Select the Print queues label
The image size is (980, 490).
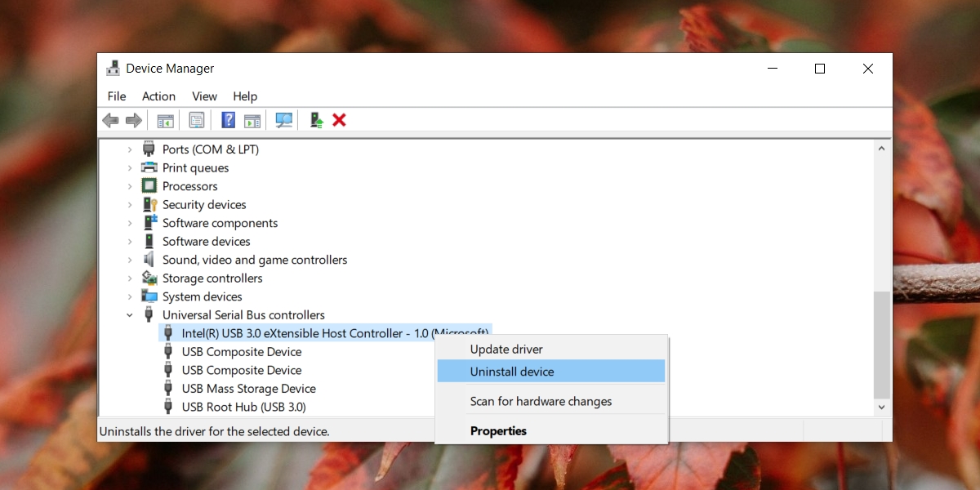195,167
